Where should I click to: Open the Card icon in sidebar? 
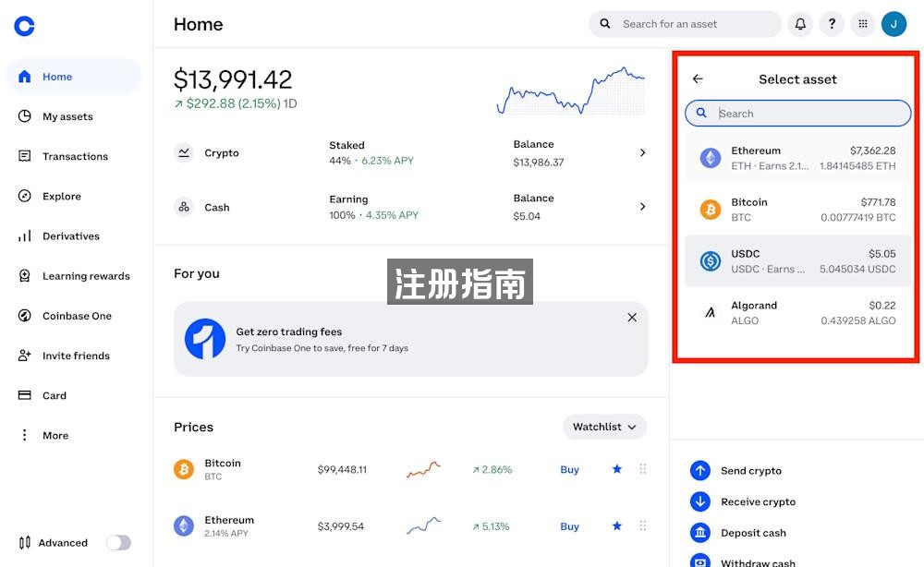pyautogui.click(x=24, y=395)
